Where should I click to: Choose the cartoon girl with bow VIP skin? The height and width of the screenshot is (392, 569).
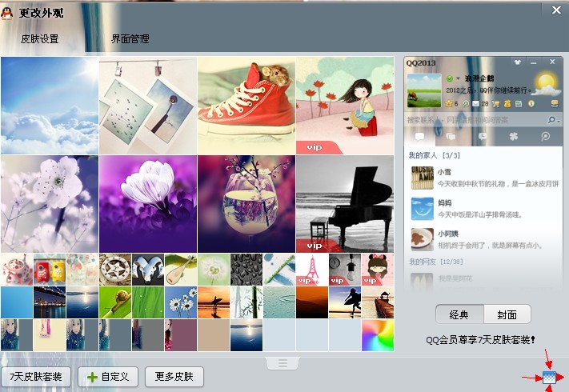378,270
